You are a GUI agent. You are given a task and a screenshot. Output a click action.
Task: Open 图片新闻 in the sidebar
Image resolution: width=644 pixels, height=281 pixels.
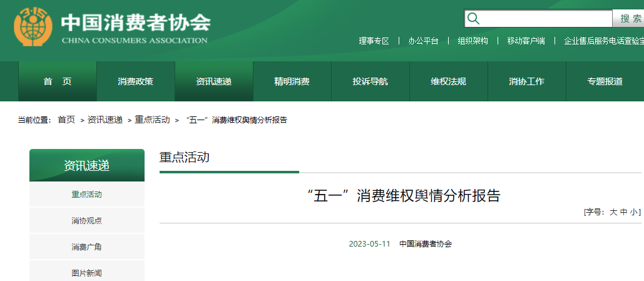[86, 273]
